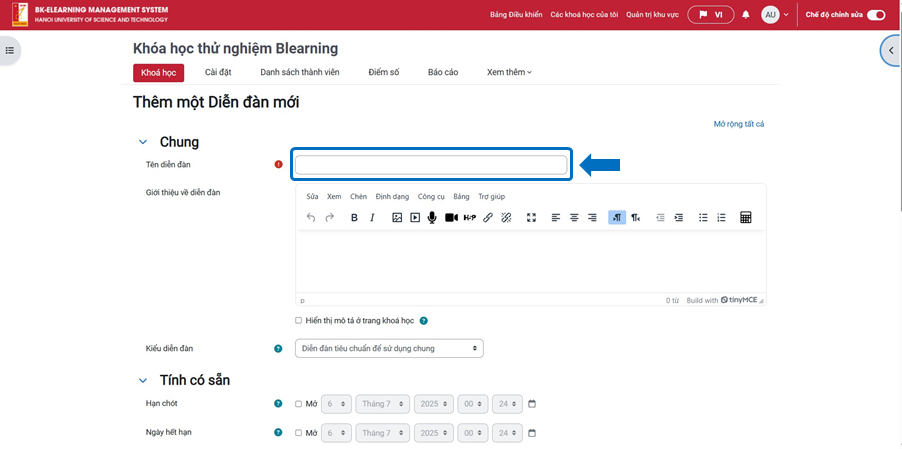Open the Danh sách thành viên tab
This screenshot has width=902, height=449.
300,72
